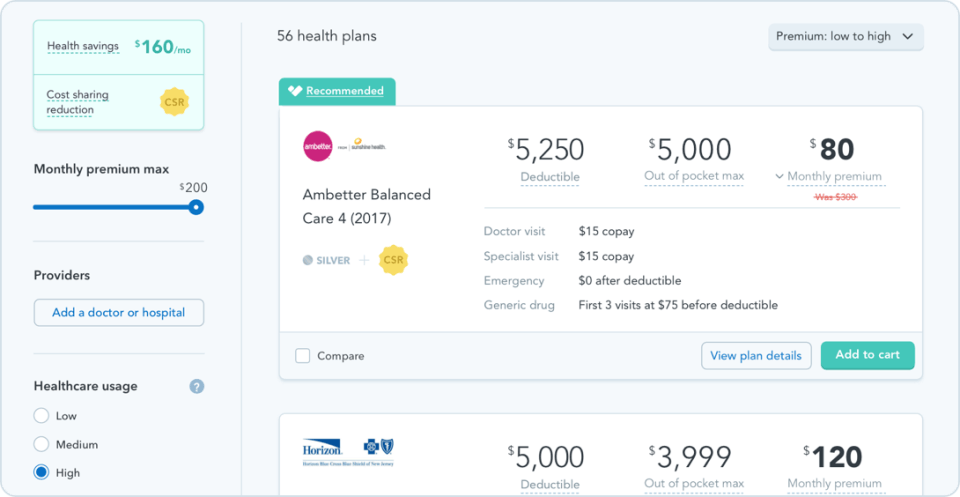Viewport: 960px width, 497px height.
Task: Click the Horizon Blue Cross Blue Shield logo
Action: point(348,451)
